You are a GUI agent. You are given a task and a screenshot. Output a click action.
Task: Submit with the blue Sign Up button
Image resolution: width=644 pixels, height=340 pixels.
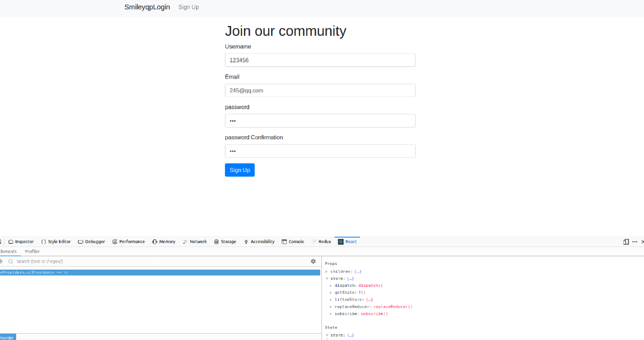pyautogui.click(x=240, y=170)
